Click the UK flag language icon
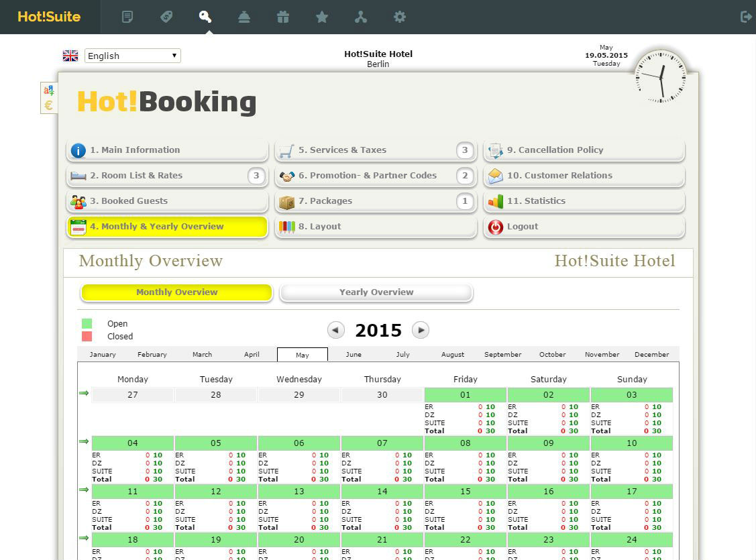 (x=70, y=56)
